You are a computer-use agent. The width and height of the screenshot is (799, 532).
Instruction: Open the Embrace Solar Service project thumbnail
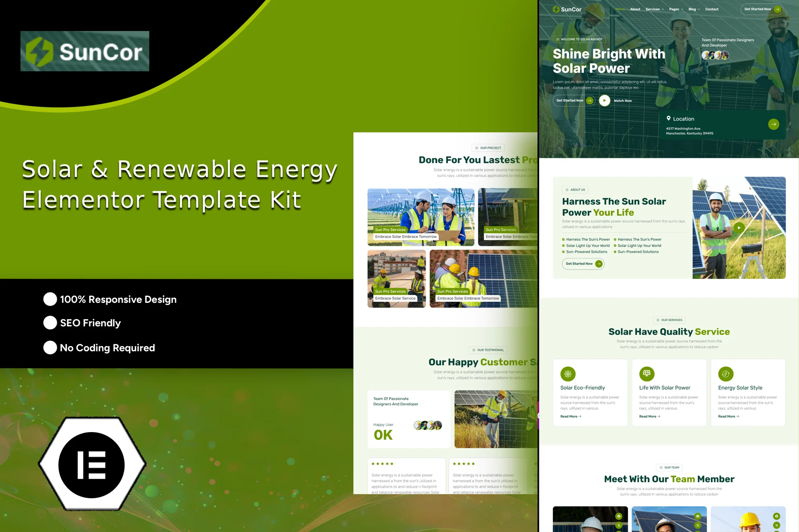396,278
